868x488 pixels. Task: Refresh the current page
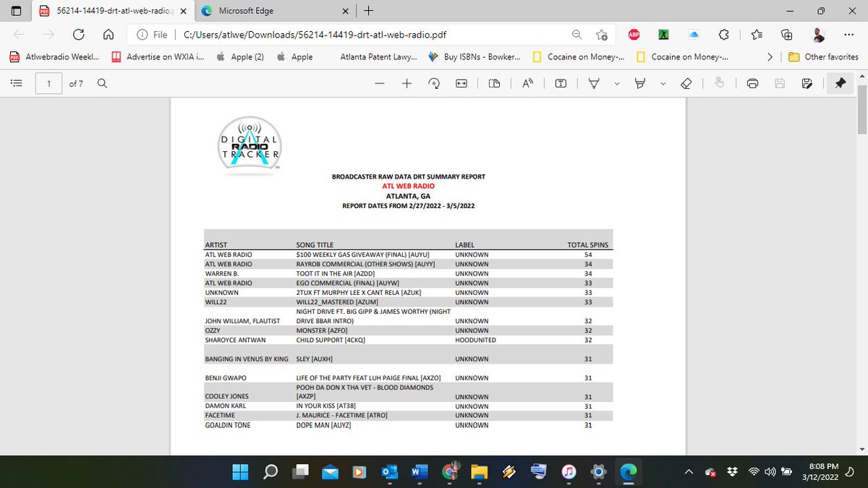(x=79, y=34)
